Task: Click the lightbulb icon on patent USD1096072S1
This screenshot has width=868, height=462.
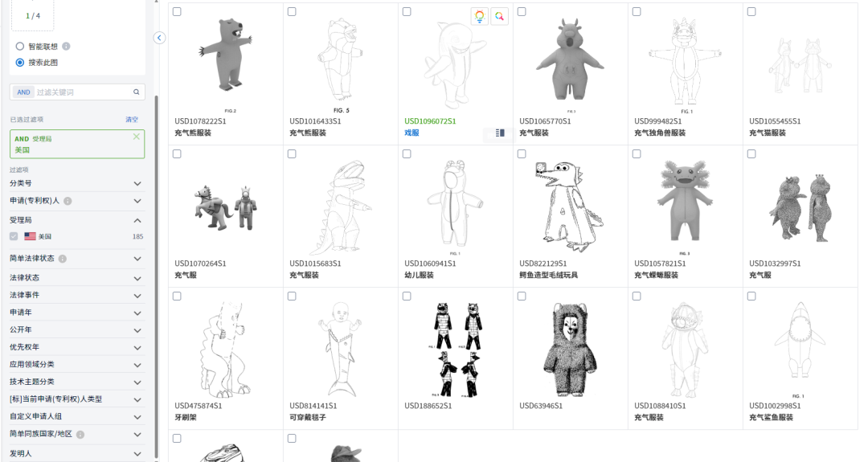Action: 480,16
